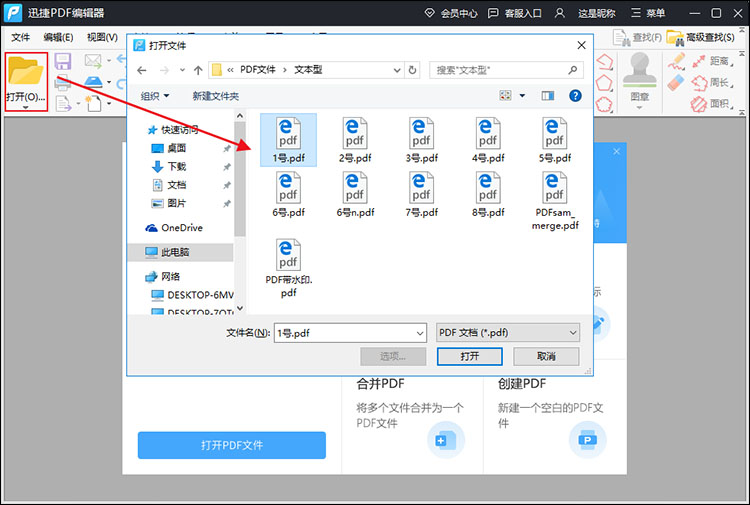
Task: Click the dialog help question mark icon
Action: (x=575, y=96)
